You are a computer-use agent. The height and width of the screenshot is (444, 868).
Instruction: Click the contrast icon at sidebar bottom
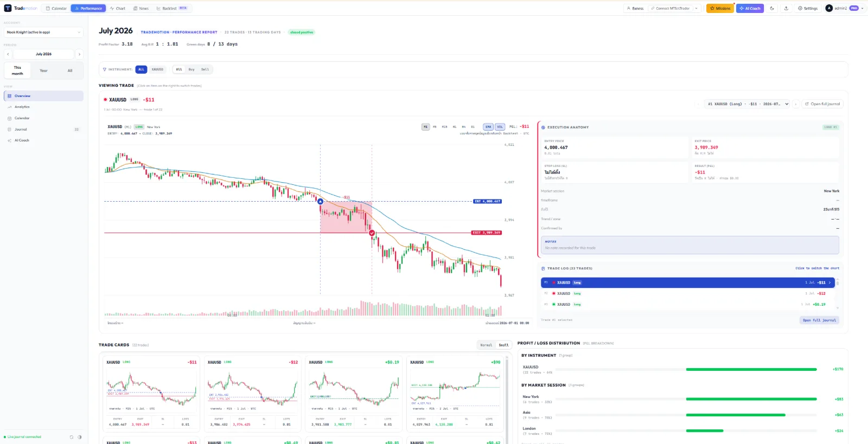pos(80,437)
